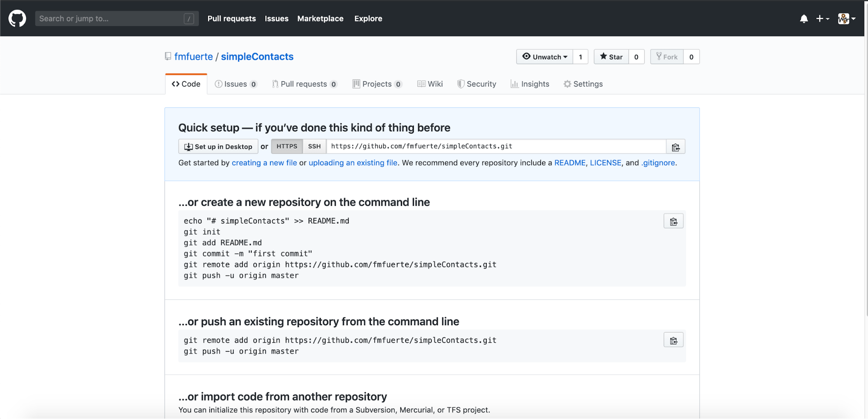Copy the new repository command block
Viewport: 868px width, 419px height.
(x=673, y=221)
